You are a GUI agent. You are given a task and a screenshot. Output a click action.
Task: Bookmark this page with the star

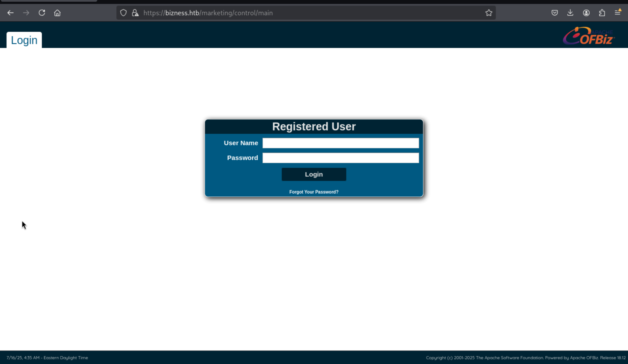click(489, 13)
